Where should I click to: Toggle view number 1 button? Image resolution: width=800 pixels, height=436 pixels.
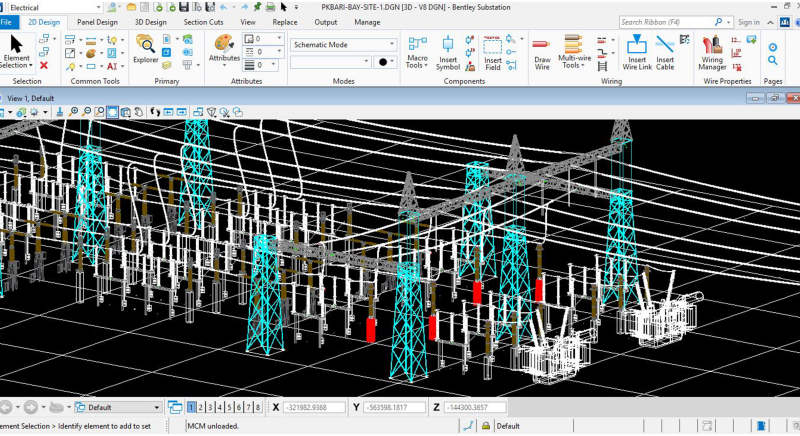[x=191, y=408]
